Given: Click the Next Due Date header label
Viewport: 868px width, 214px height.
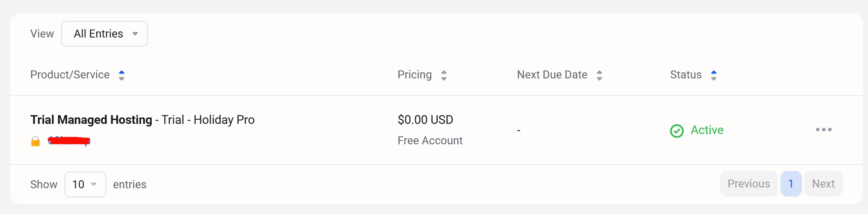Looking at the screenshot, I should [552, 75].
